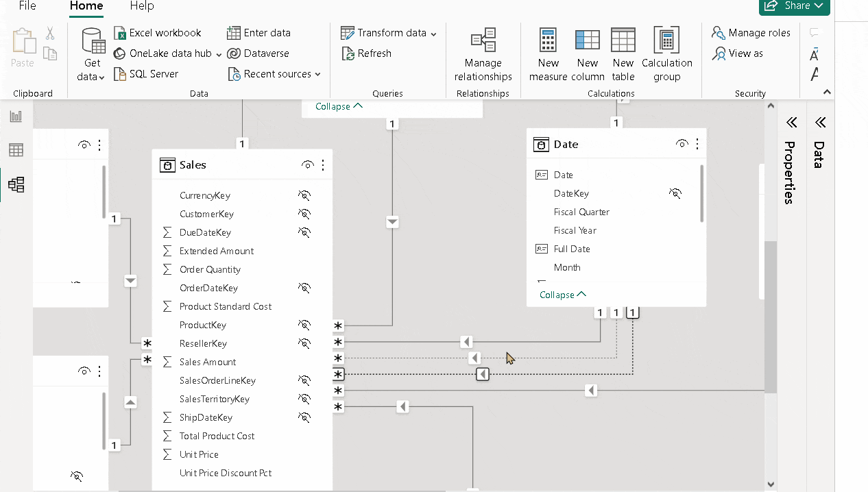Select the Order Quantity field

(x=210, y=269)
